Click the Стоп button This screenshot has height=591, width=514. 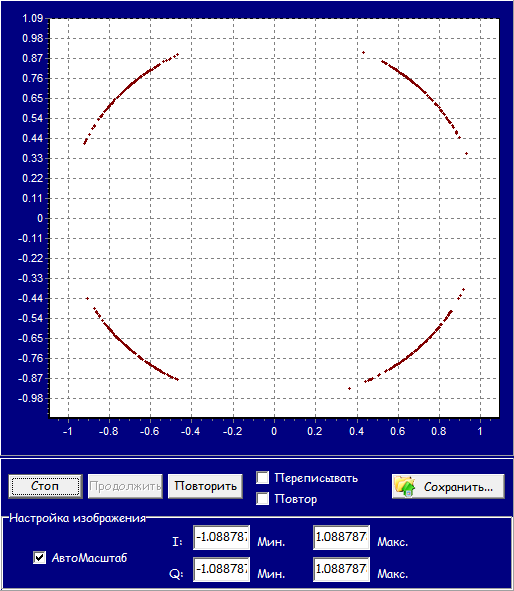pyautogui.click(x=45, y=486)
